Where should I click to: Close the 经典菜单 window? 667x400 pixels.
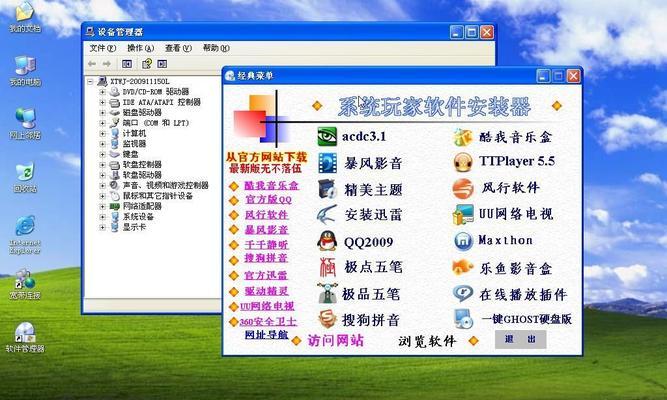pyautogui.click(x=573, y=76)
